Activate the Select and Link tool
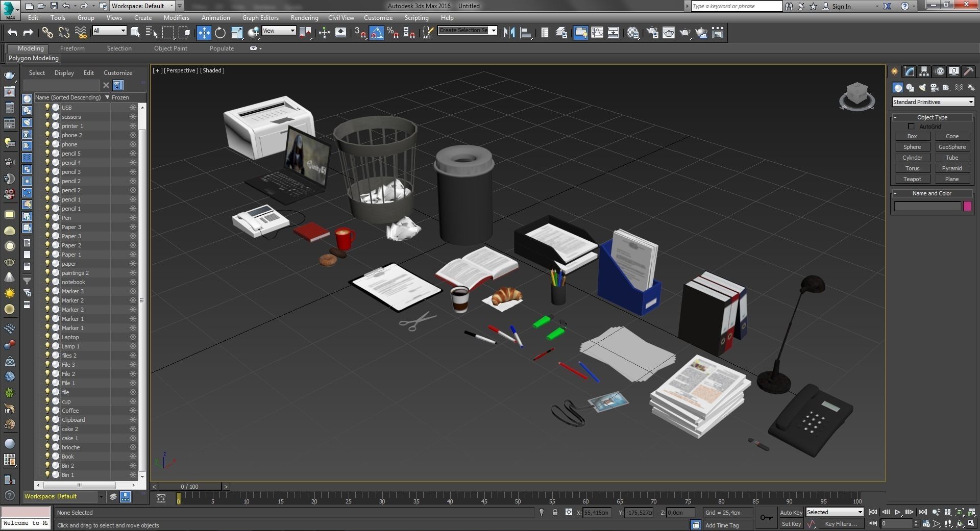This screenshot has height=531, width=980. pyautogui.click(x=47, y=33)
